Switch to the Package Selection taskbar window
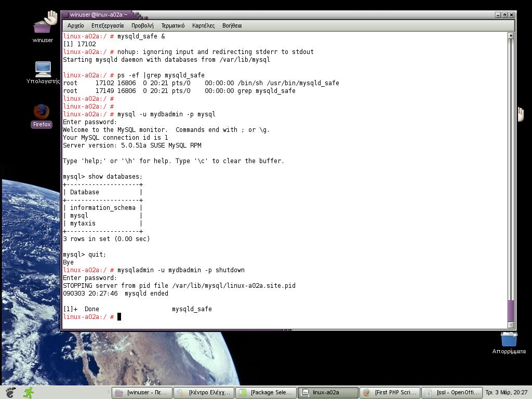 (266, 393)
